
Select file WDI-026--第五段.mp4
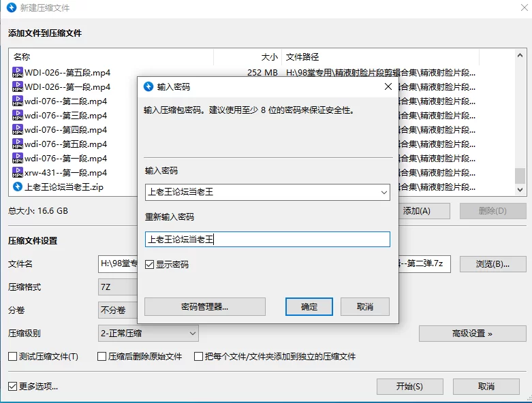click(x=67, y=73)
